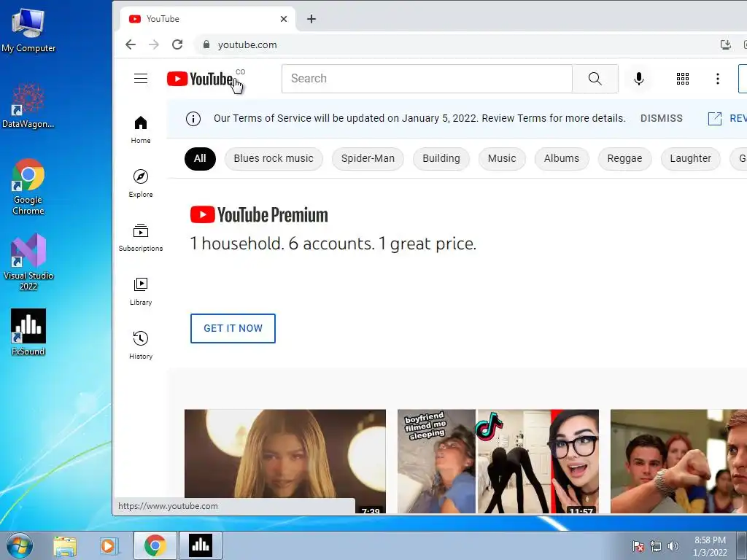747x560 pixels.
Task: Open the thumbs-down classroom video thumbnail
Action: coord(678,461)
